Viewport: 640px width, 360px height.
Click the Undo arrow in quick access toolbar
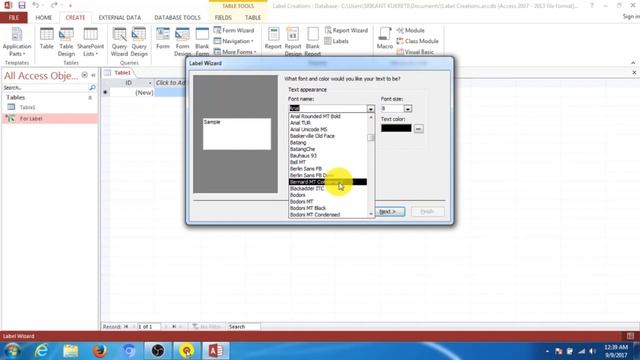click(36, 5)
